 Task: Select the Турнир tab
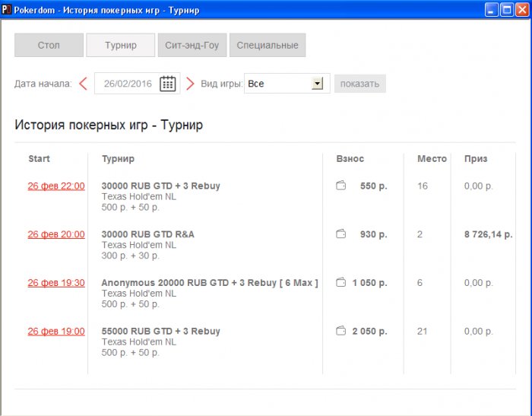pyautogui.click(x=120, y=45)
